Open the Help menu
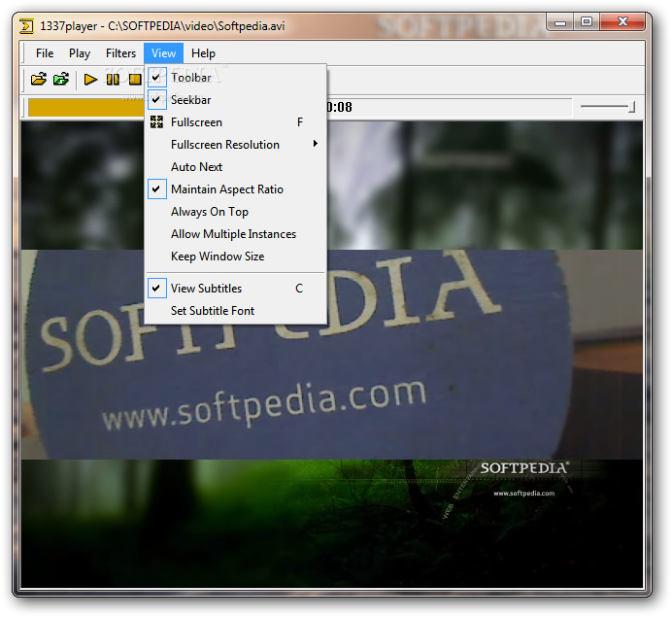672x617 pixels. click(x=203, y=53)
